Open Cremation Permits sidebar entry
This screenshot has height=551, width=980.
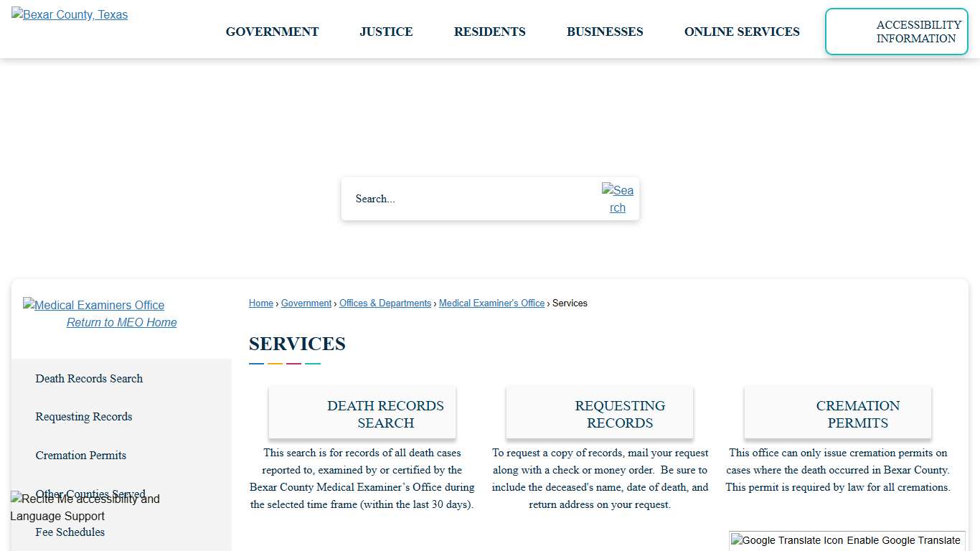click(80, 455)
